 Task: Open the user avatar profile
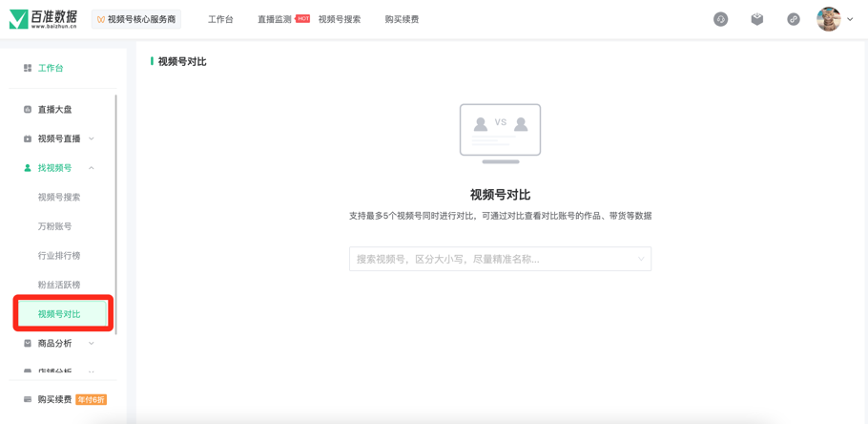click(829, 19)
